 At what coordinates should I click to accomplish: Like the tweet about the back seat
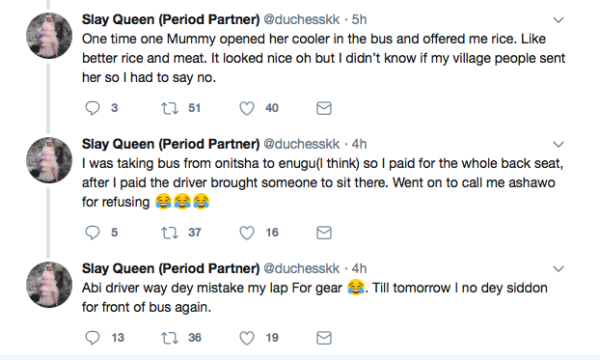pyautogui.click(x=247, y=233)
